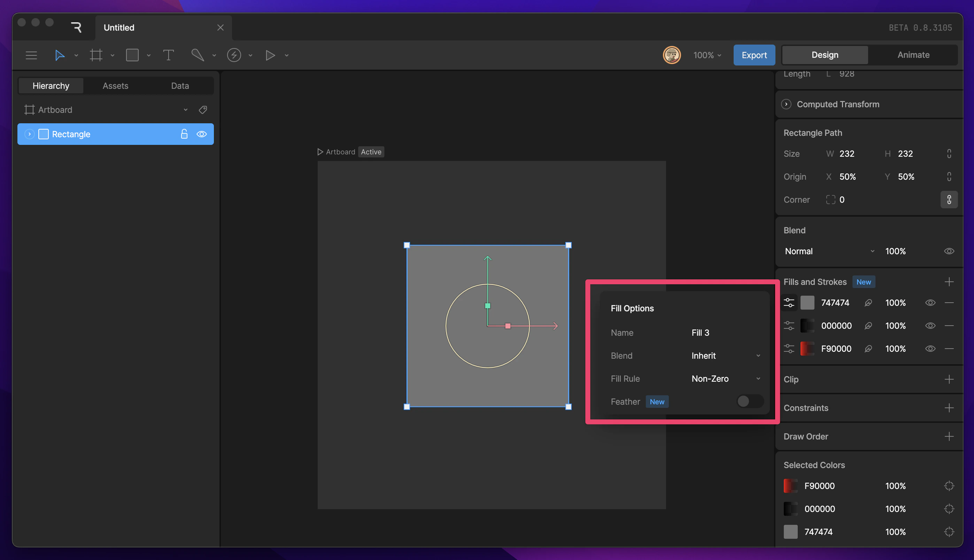Enable the Feather toggle switch
Screen dimensions: 974x560
click(749, 401)
